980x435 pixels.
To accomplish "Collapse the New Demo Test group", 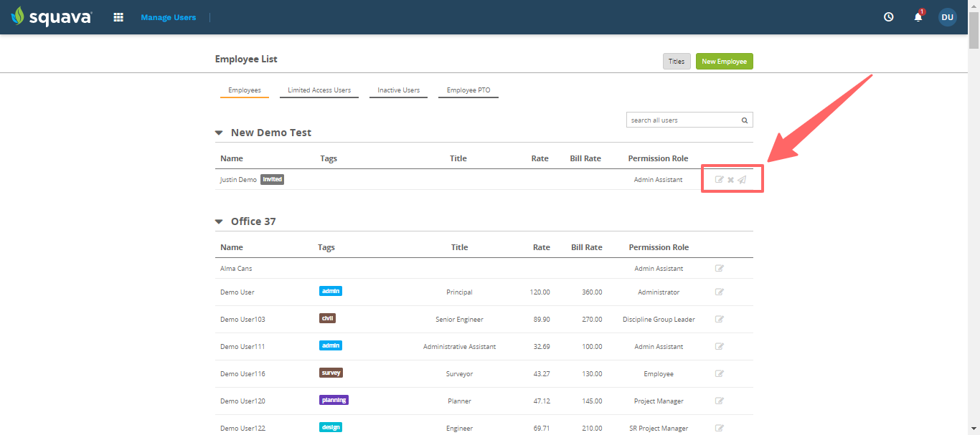I will (x=220, y=133).
